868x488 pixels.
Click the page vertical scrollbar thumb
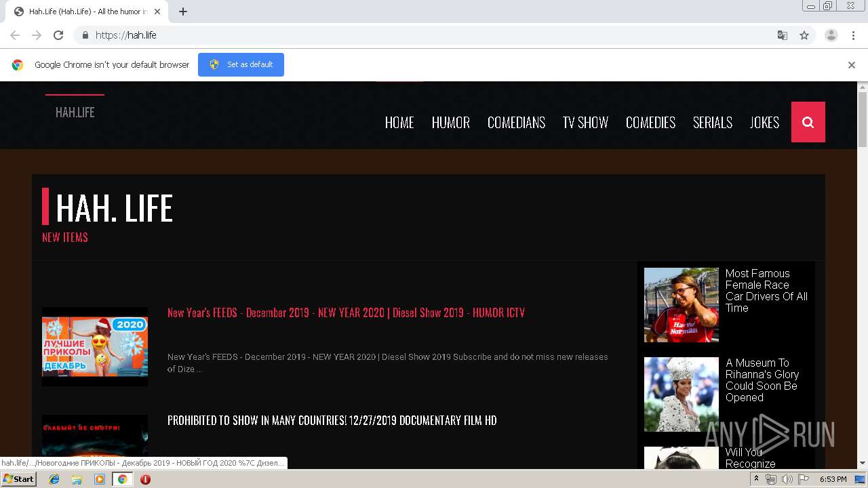pos(863,119)
